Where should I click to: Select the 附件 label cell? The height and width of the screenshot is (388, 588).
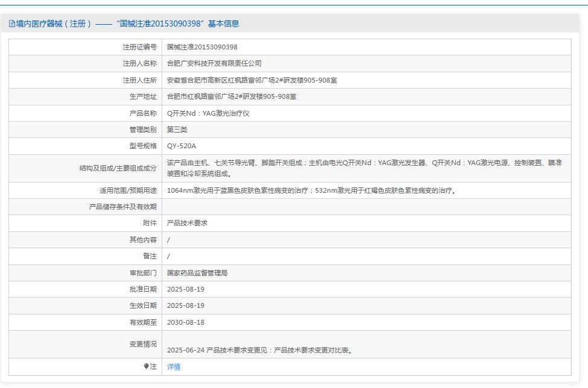tap(86, 223)
